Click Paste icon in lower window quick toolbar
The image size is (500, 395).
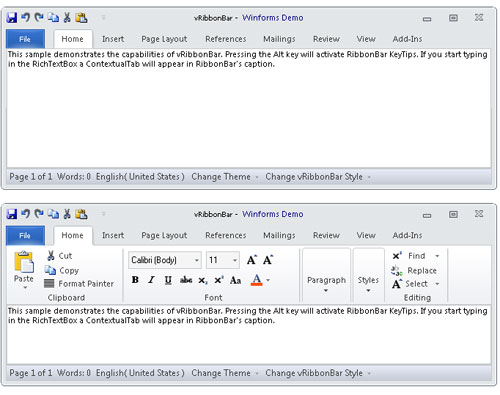tap(81, 214)
